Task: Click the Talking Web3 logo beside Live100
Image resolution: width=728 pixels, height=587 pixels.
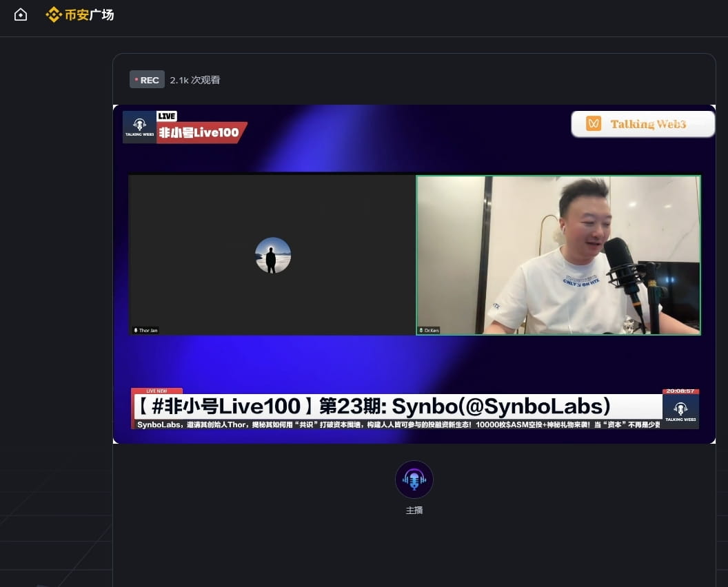Action: click(139, 127)
